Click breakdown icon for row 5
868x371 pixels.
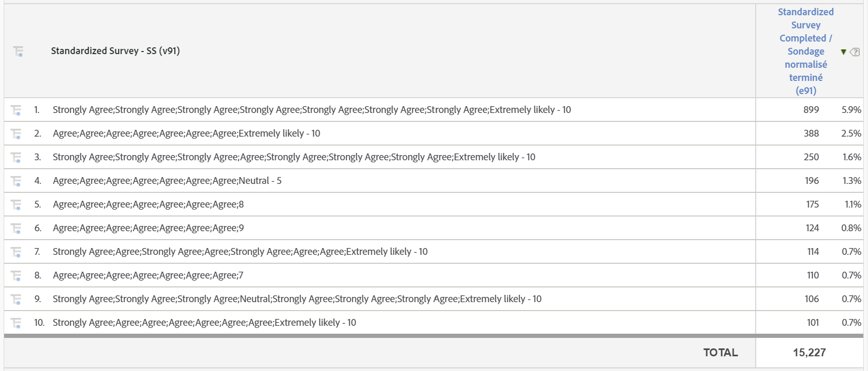(16, 205)
